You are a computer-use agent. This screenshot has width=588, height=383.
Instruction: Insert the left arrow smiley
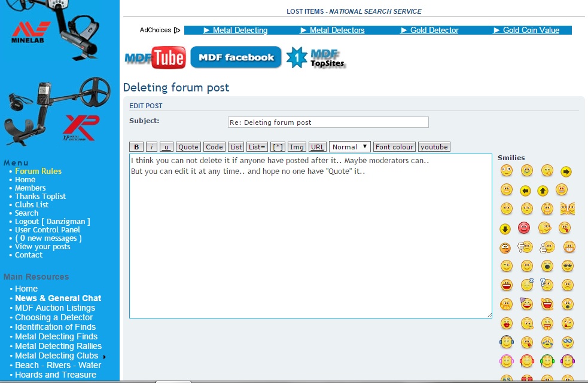click(x=525, y=191)
